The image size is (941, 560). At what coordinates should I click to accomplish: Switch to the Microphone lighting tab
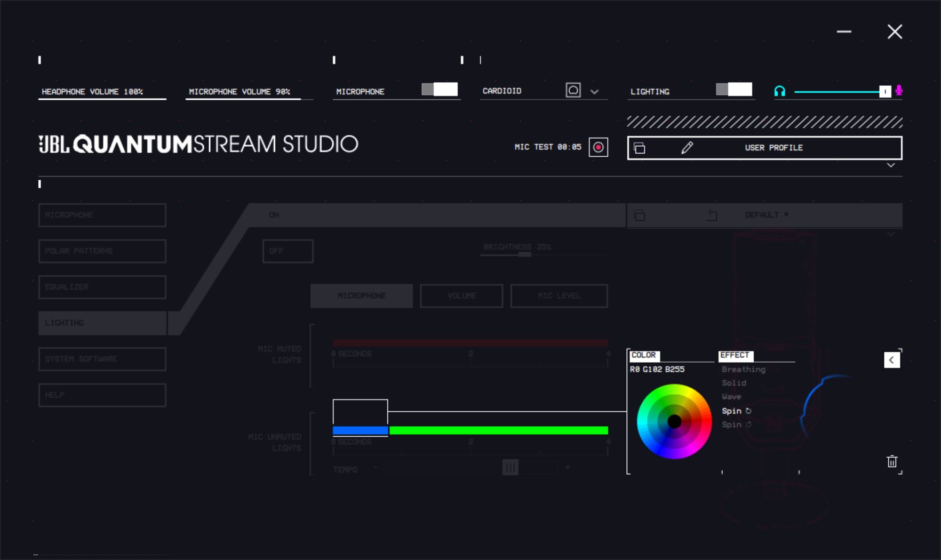(362, 295)
